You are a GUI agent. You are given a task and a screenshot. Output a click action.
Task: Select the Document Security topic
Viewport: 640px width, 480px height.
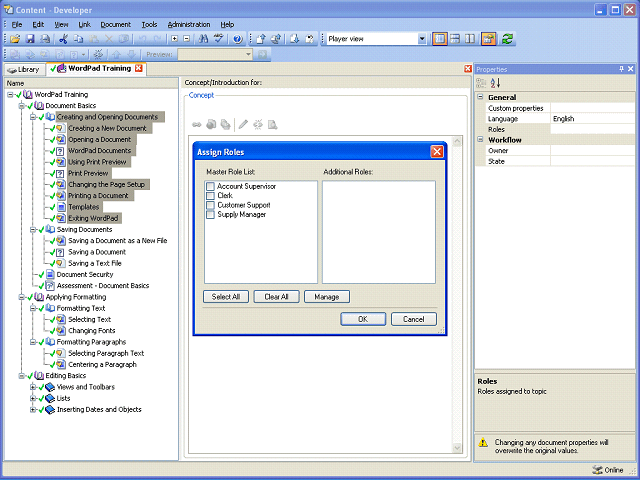(85, 275)
